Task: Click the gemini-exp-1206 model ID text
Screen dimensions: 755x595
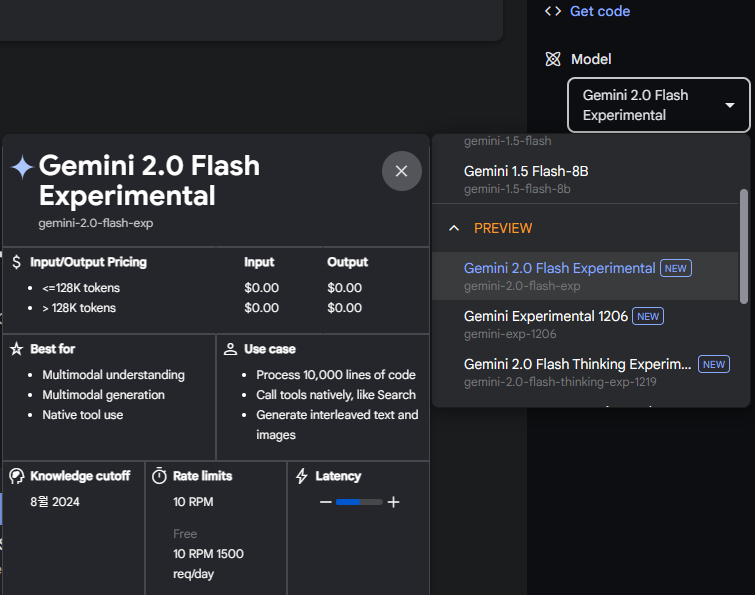Action: 510,334
